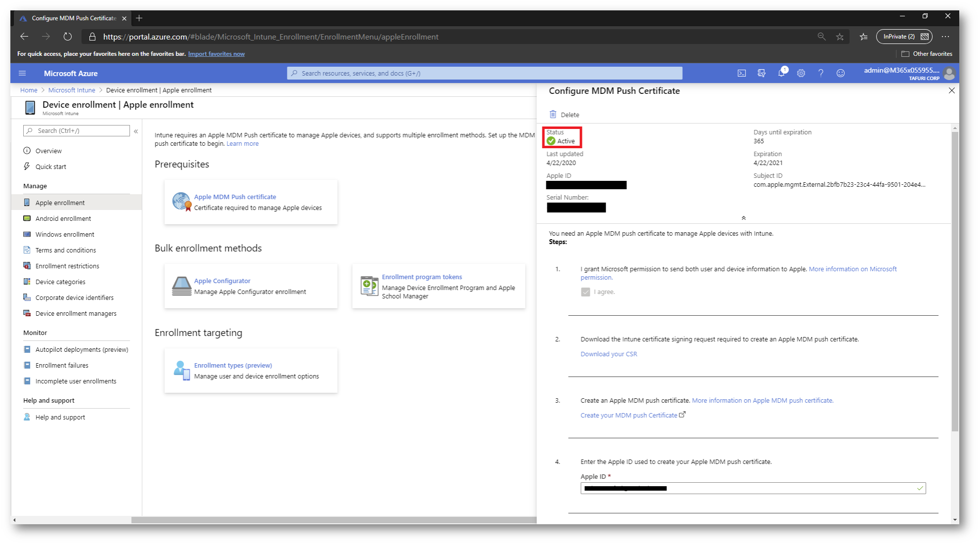
Task: Refresh the browser page
Action: coord(68,37)
